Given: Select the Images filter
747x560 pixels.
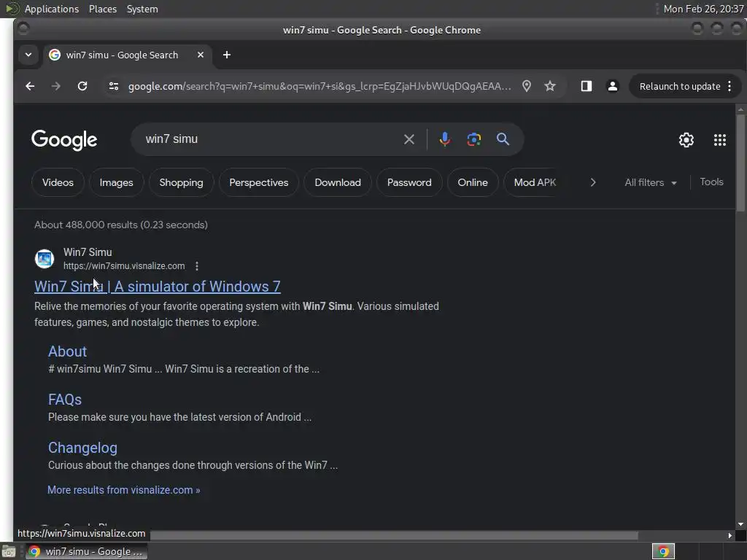Looking at the screenshot, I should [x=116, y=182].
